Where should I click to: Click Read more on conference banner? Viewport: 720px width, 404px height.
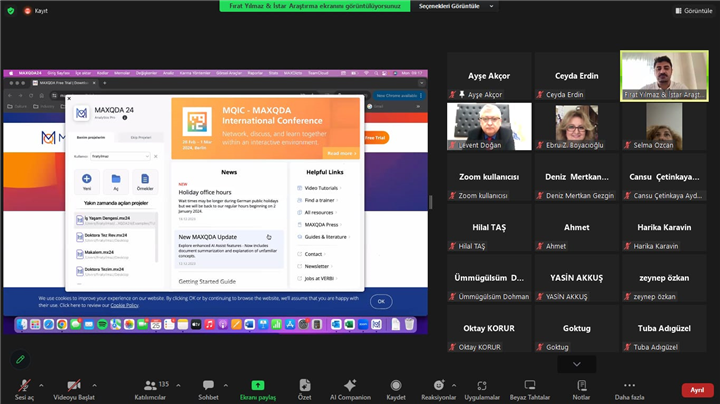pos(342,153)
